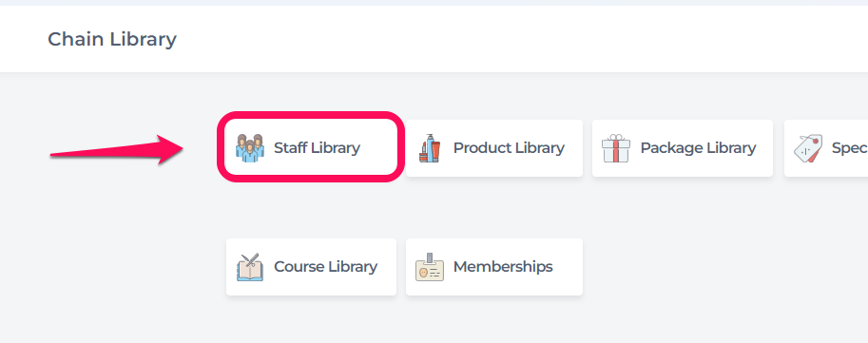Click the Memberships ID badge icon
The width and height of the screenshot is (868, 343).
pyautogui.click(x=430, y=267)
